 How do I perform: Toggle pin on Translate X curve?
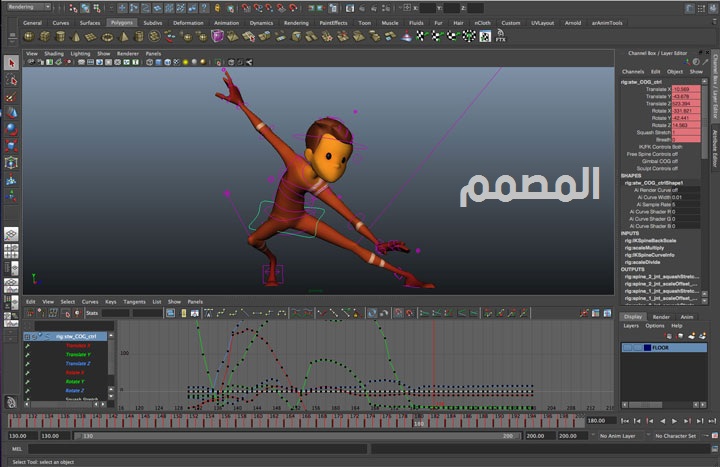[x=28, y=346]
